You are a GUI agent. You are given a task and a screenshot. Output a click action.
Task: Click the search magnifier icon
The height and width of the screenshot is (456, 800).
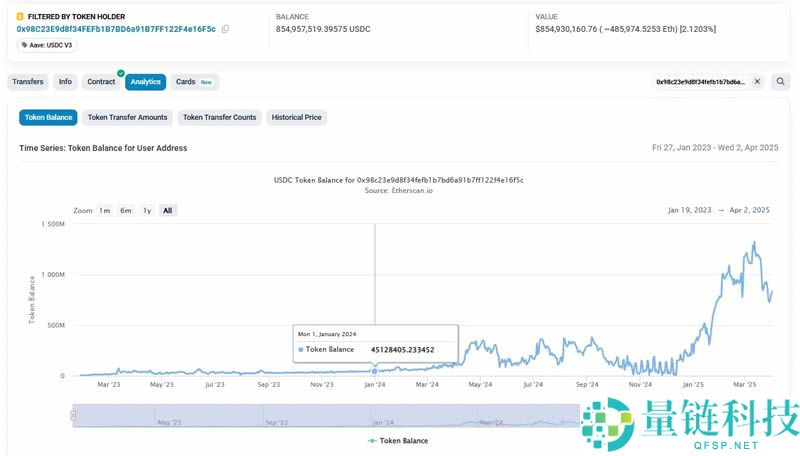tap(780, 82)
